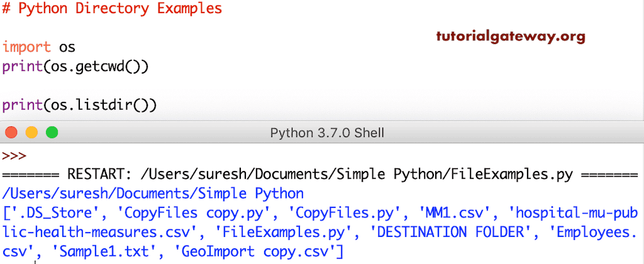The width and height of the screenshot is (644, 264).
Task: Click the >>> shell prompt
Action: (x=14, y=157)
